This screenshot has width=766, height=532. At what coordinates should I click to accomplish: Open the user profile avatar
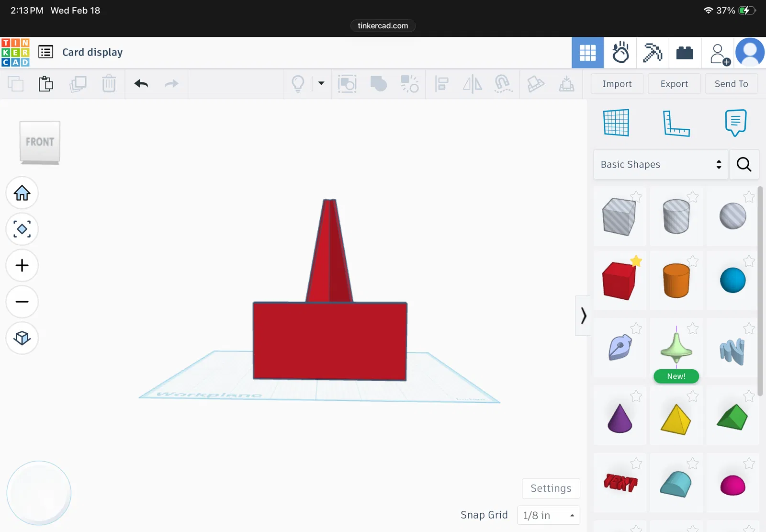tap(750, 52)
